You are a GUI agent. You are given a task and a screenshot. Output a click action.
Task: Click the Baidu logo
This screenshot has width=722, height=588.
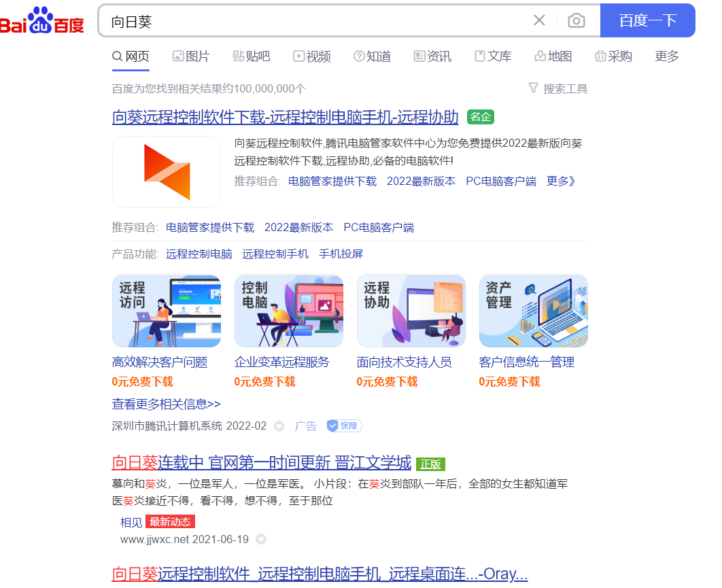[x=42, y=20]
